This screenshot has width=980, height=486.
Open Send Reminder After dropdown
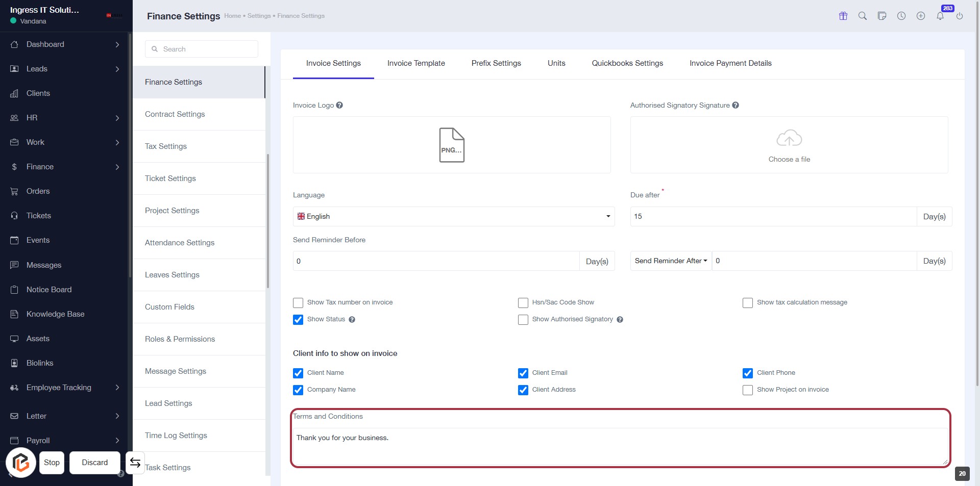click(671, 261)
